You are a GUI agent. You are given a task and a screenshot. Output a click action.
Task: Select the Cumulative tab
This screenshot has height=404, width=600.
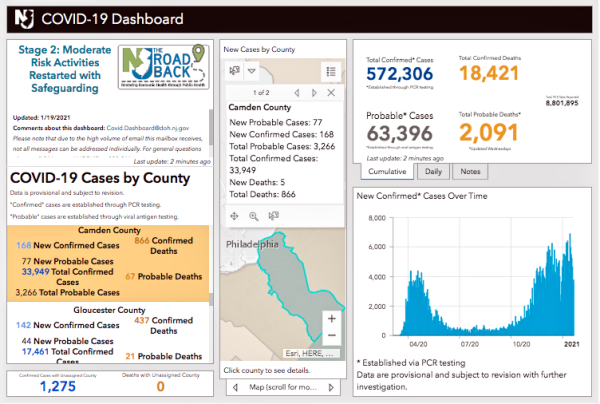click(386, 171)
